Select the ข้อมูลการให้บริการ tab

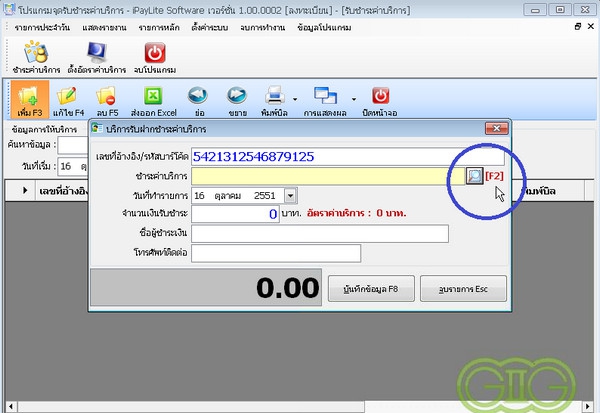(44, 129)
